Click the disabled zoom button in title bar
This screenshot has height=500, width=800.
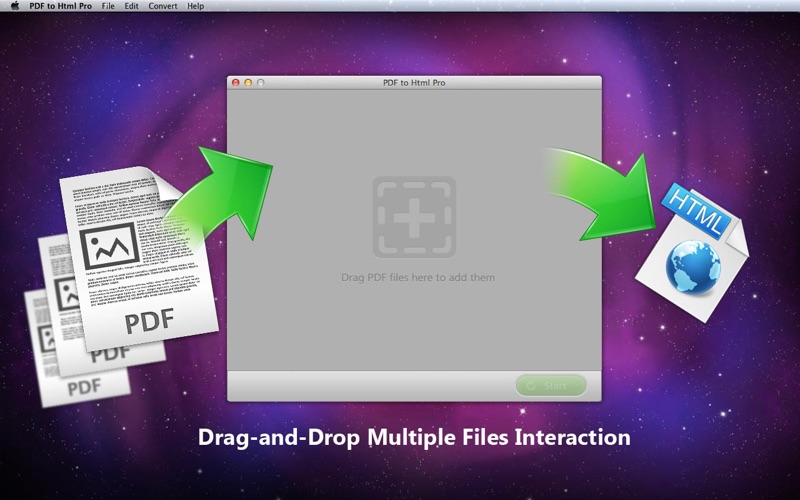[x=261, y=83]
